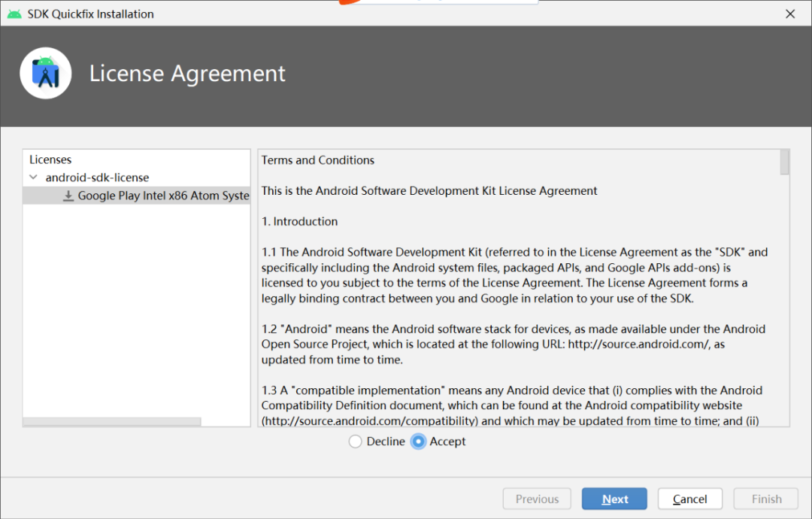
Task: Click "This is the Android Software Development Kit" line
Action: click(429, 190)
